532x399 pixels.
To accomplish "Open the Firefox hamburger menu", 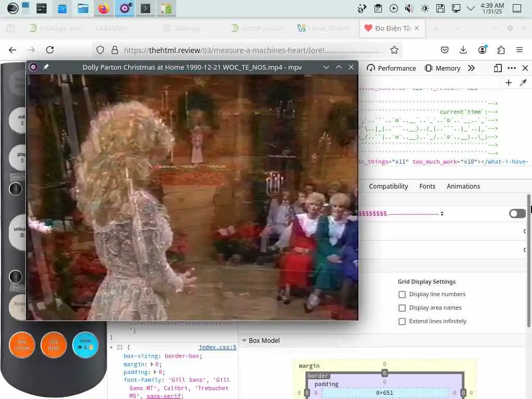I will (x=520, y=50).
